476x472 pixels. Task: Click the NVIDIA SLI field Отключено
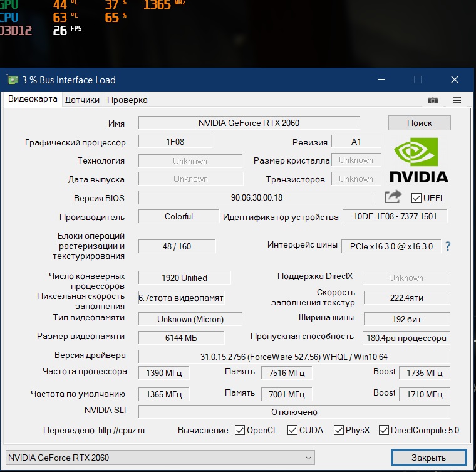[294, 412]
